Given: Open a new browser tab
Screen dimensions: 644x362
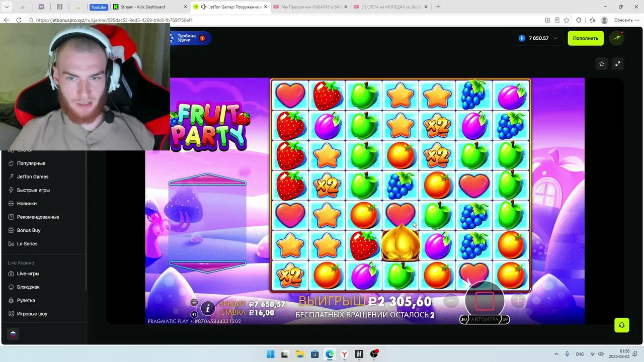Looking at the screenshot, I should (x=438, y=7).
